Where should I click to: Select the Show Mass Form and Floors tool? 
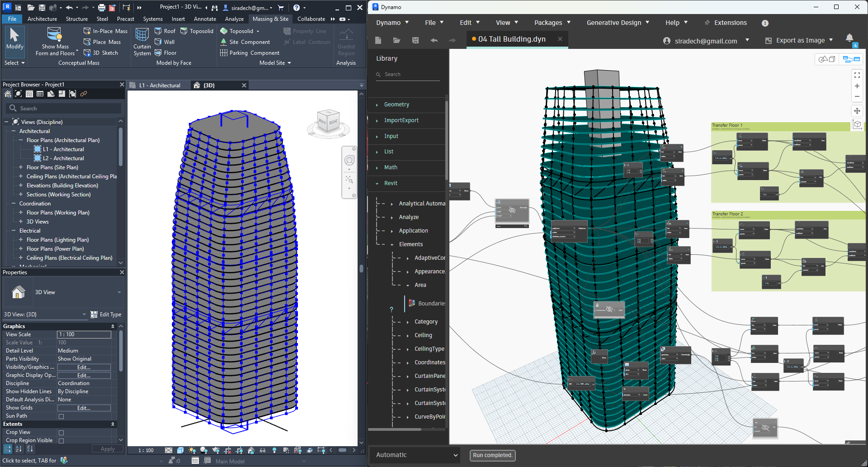click(x=54, y=41)
